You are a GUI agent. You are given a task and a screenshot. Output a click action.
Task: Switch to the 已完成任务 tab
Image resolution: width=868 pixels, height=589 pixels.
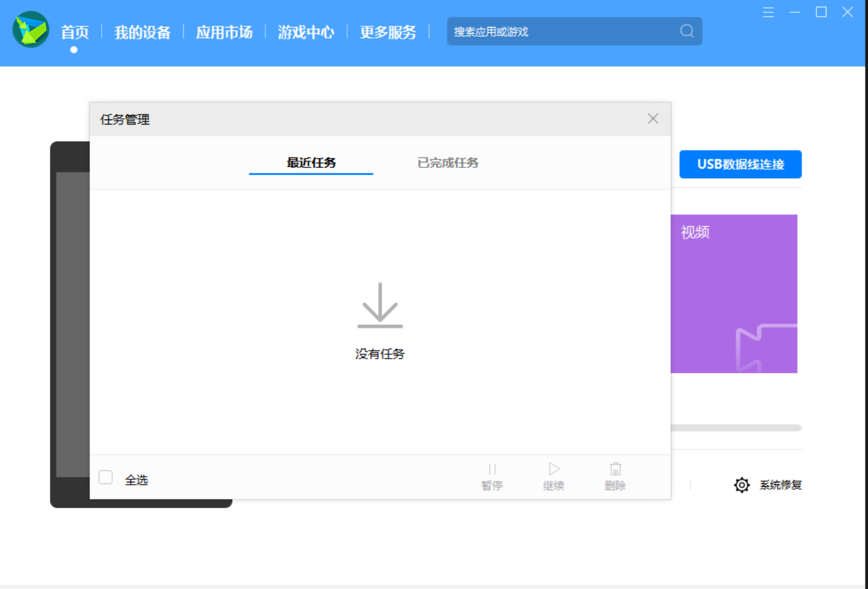pyautogui.click(x=448, y=163)
